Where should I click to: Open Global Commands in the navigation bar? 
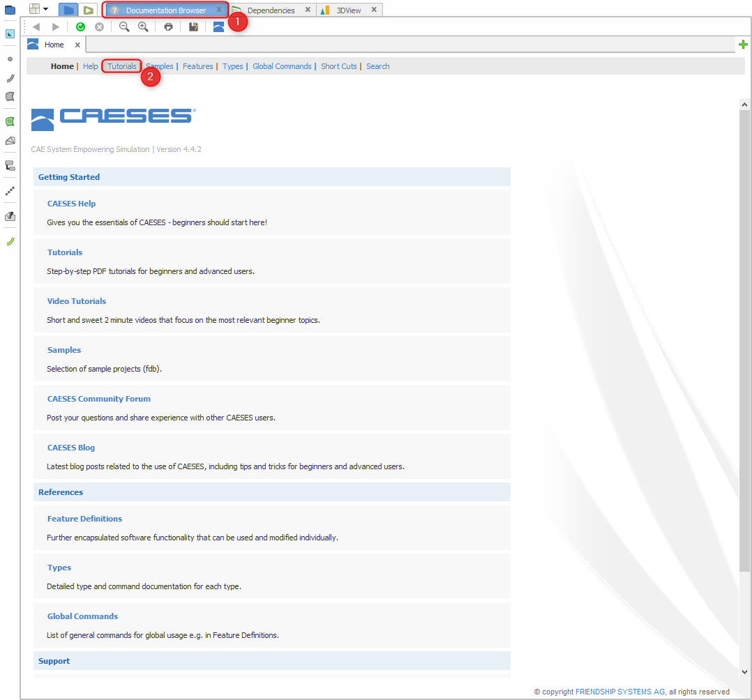coord(282,66)
